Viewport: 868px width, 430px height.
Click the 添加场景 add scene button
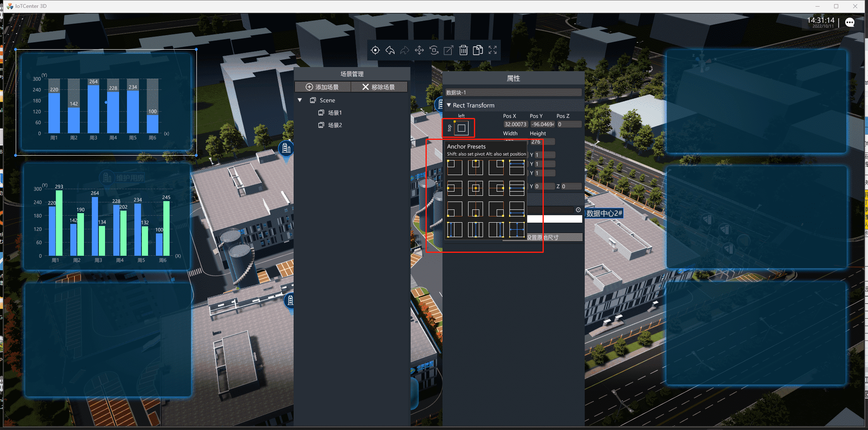pos(323,87)
